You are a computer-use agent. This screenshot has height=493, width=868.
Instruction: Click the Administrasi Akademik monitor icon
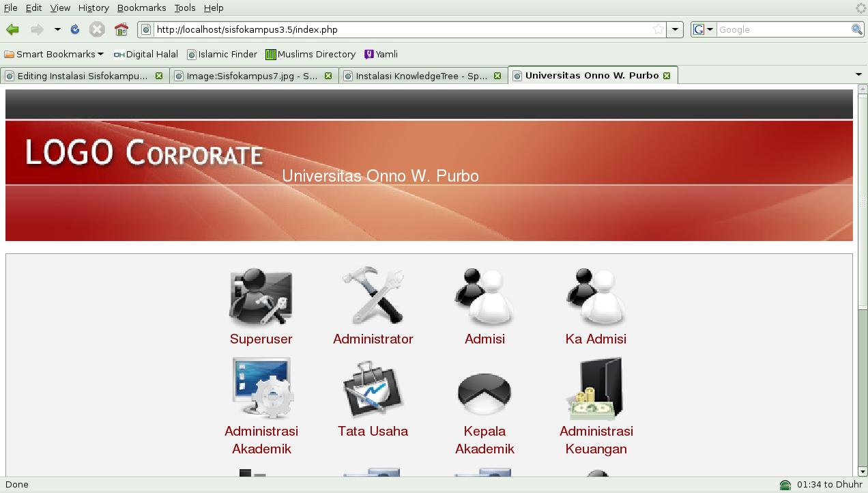point(261,387)
